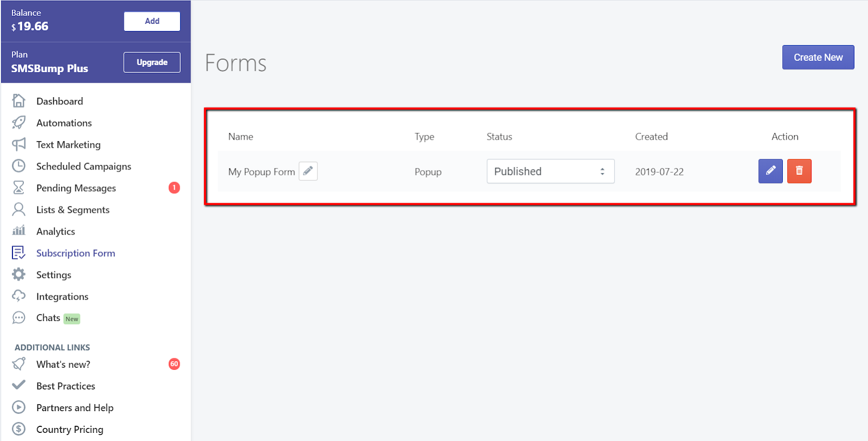Click the Analytics bar chart icon

(18, 230)
